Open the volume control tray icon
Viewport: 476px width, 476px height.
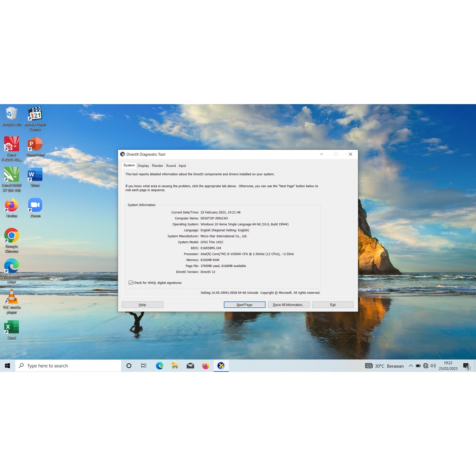[x=433, y=366]
